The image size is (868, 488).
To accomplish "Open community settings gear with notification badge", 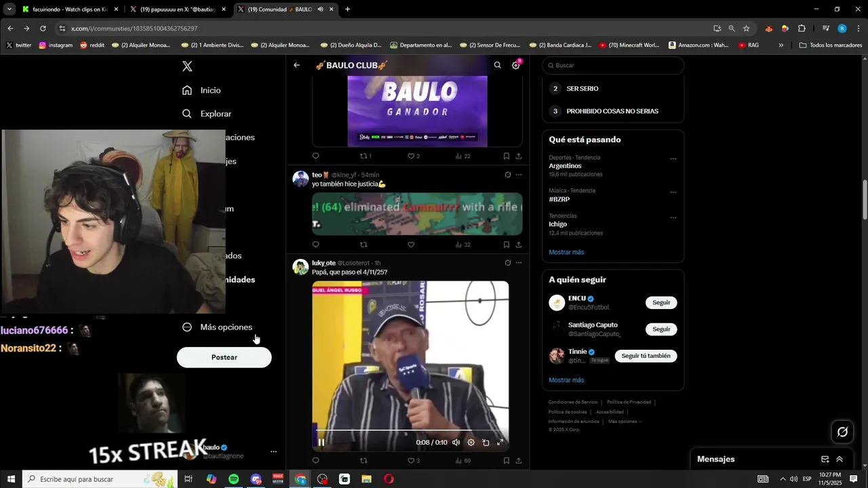I will (x=517, y=65).
